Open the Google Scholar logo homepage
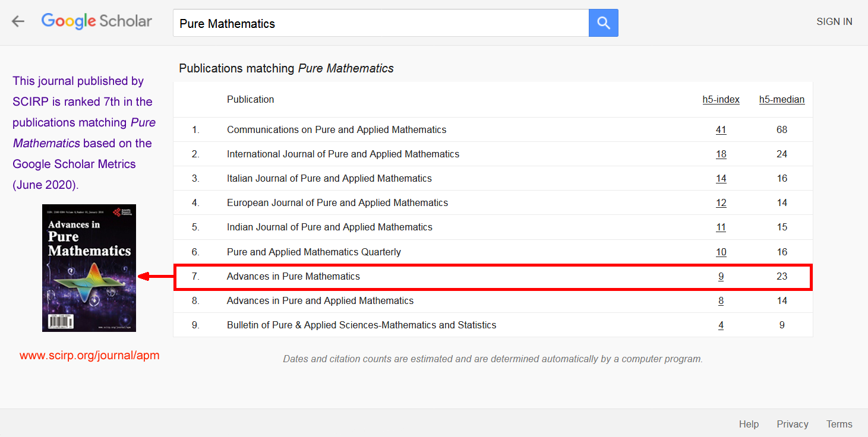 (97, 21)
